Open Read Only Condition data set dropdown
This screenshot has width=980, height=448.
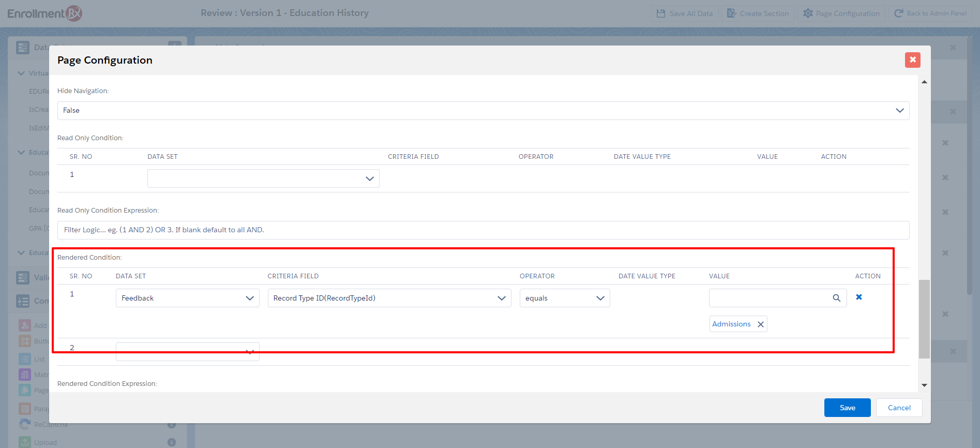coord(263,178)
